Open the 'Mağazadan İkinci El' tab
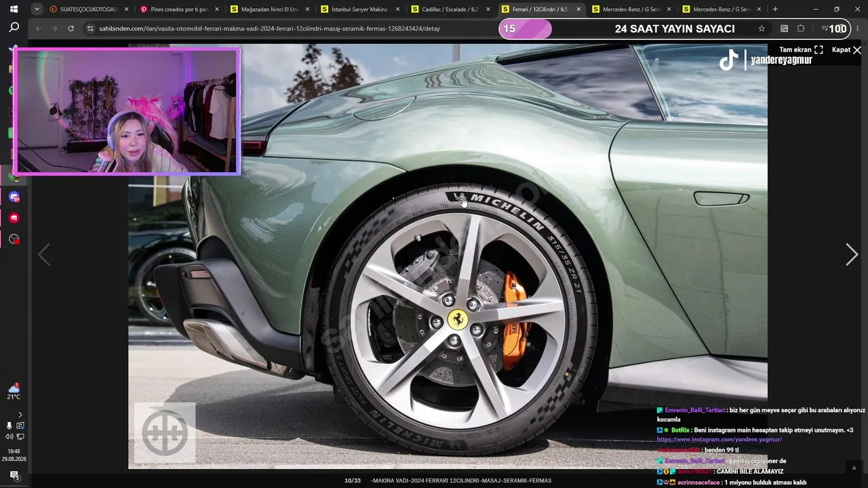This screenshot has height=488, width=868. click(270, 9)
